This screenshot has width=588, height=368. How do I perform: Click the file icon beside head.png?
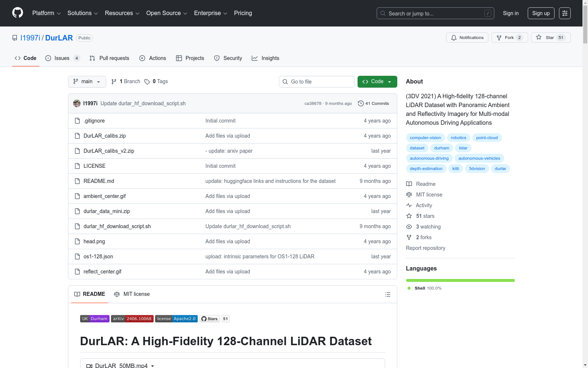click(x=77, y=241)
